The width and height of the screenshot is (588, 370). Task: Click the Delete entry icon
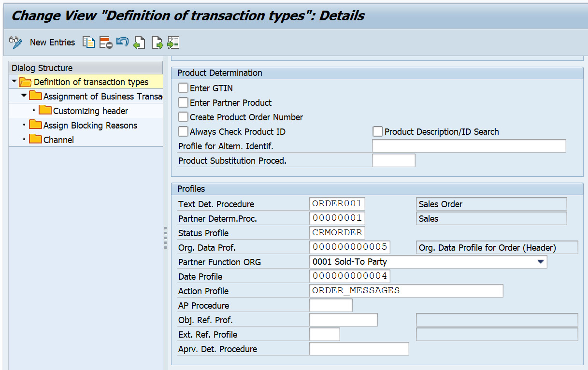(106, 42)
